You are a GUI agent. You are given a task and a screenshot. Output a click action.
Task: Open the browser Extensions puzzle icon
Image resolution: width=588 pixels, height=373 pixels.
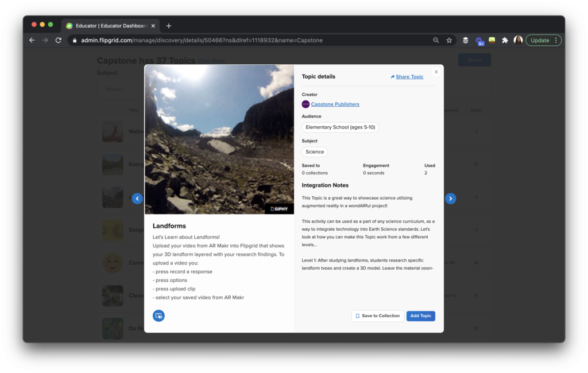505,40
